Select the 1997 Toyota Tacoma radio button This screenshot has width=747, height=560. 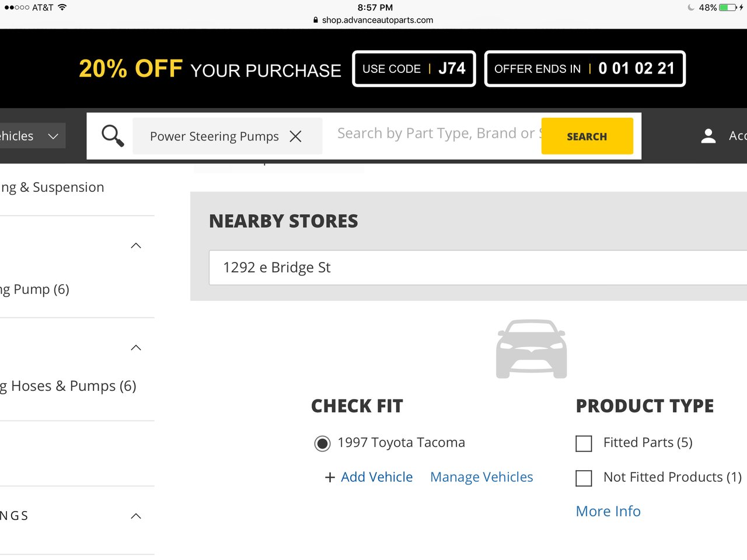322,443
